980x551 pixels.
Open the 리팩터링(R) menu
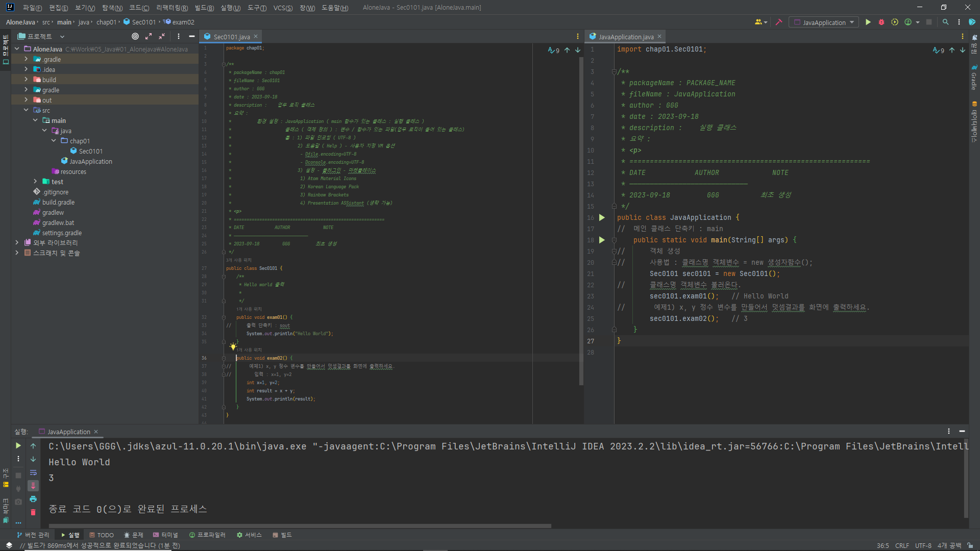[x=171, y=8]
